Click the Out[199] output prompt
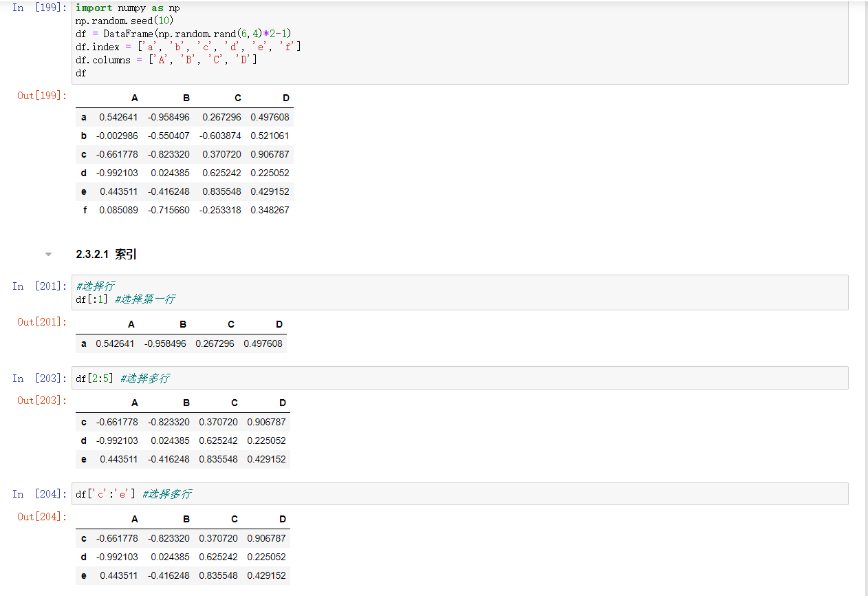The height and width of the screenshot is (596, 868). coord(43,96)
